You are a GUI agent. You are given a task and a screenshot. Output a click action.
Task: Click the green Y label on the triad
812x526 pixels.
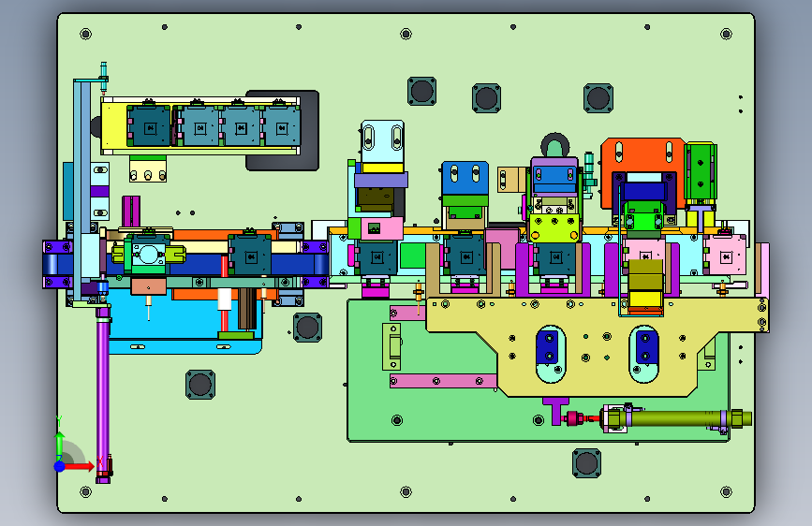click(59, 420)
